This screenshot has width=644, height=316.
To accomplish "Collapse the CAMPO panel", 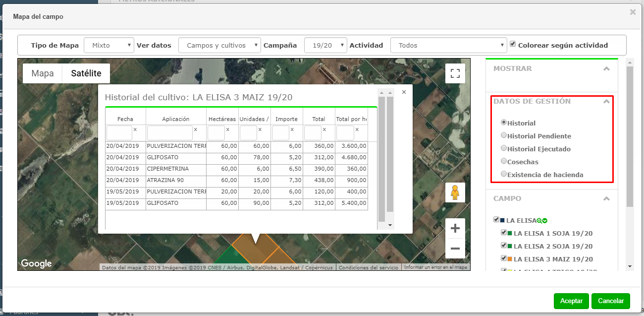I will click(606, 199).
